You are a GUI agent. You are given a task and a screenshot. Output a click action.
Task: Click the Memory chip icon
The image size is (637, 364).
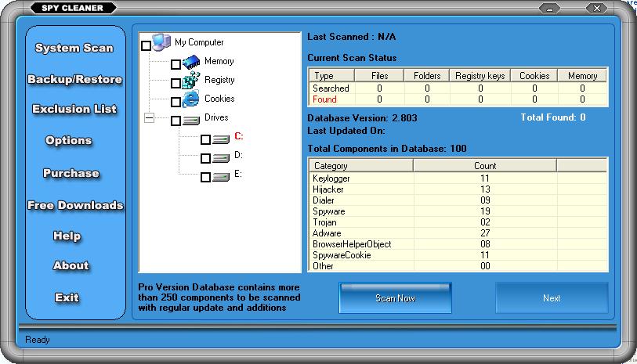[191, 62]
